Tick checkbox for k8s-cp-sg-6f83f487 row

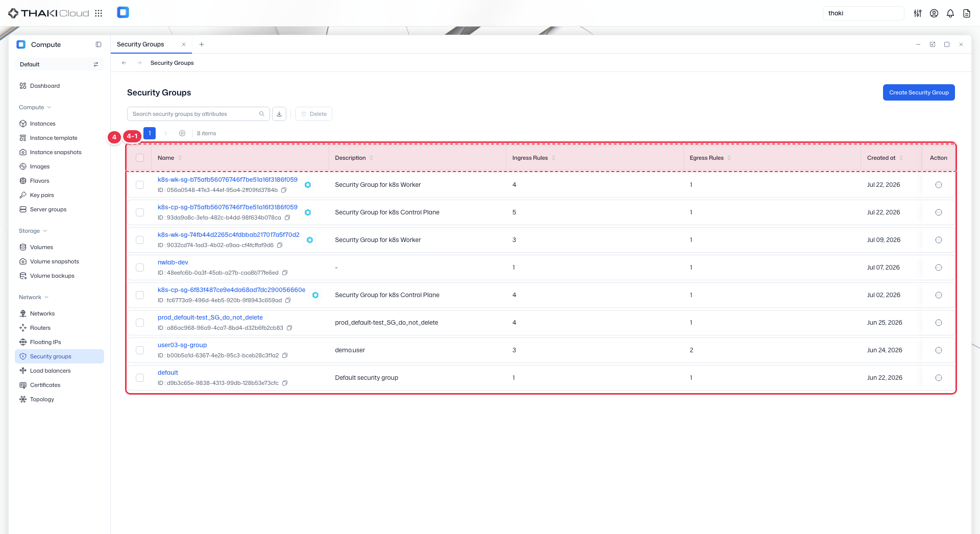tap(140, 295)
